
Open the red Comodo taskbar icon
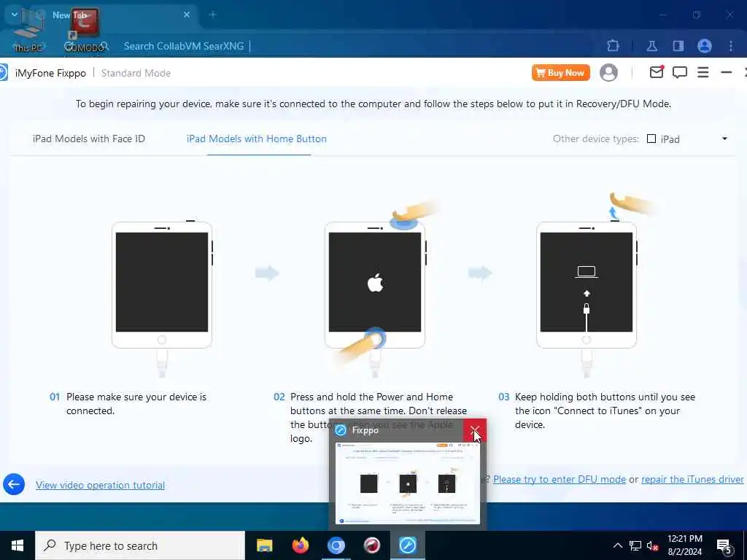(371, 545)
